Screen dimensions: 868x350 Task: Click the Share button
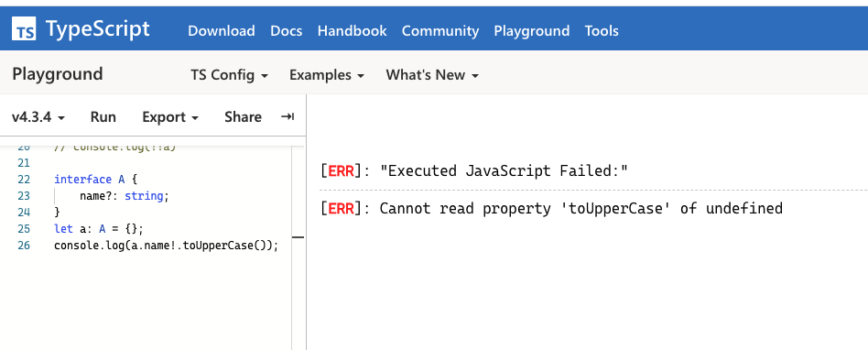coord(243,117)
